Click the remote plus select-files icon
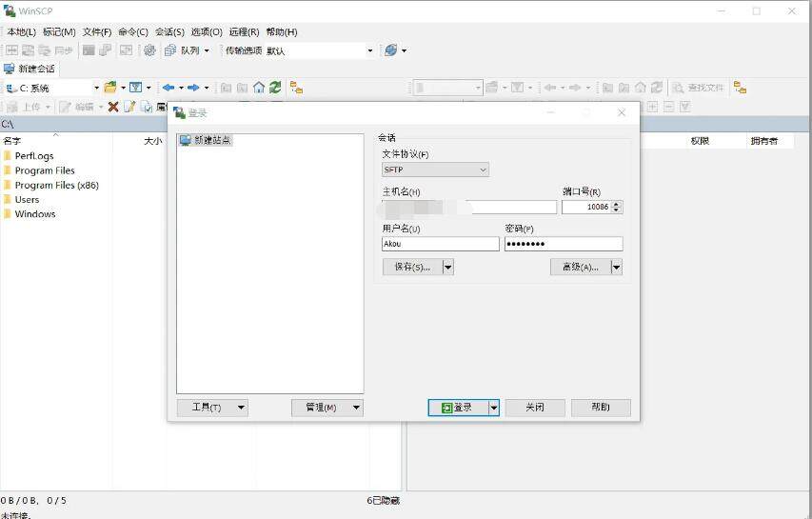The width and height of the screenshot is (812, 519). pyautogui.click(x=652, y=107)
